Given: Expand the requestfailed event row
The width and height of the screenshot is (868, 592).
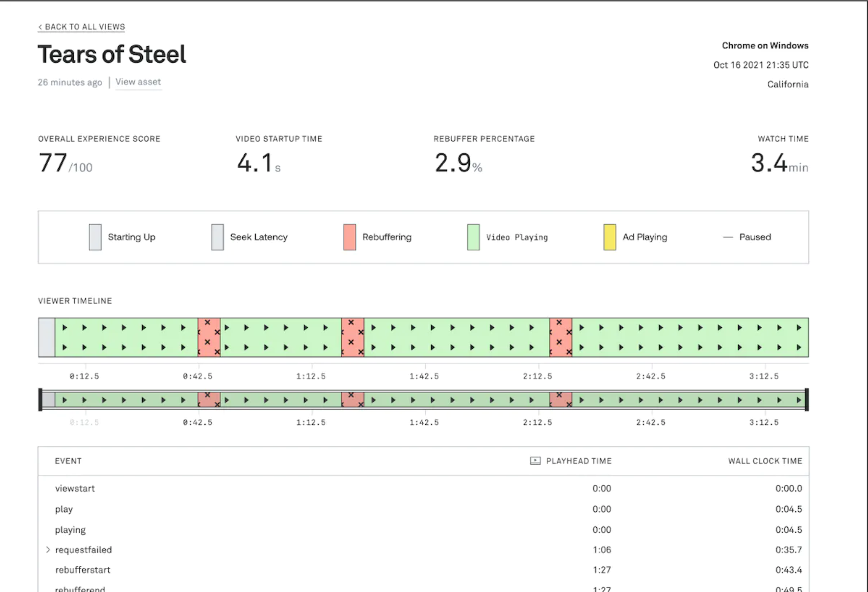Looking at the screenshot, I should (x=48, y=550).
